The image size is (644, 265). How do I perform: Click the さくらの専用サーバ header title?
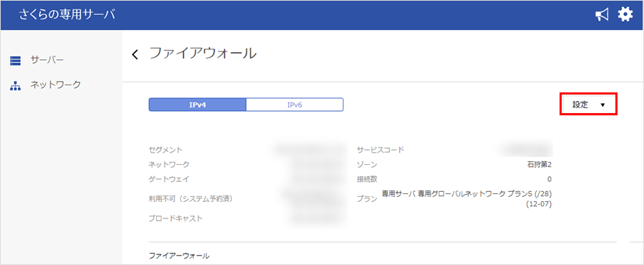coord(67,15)
